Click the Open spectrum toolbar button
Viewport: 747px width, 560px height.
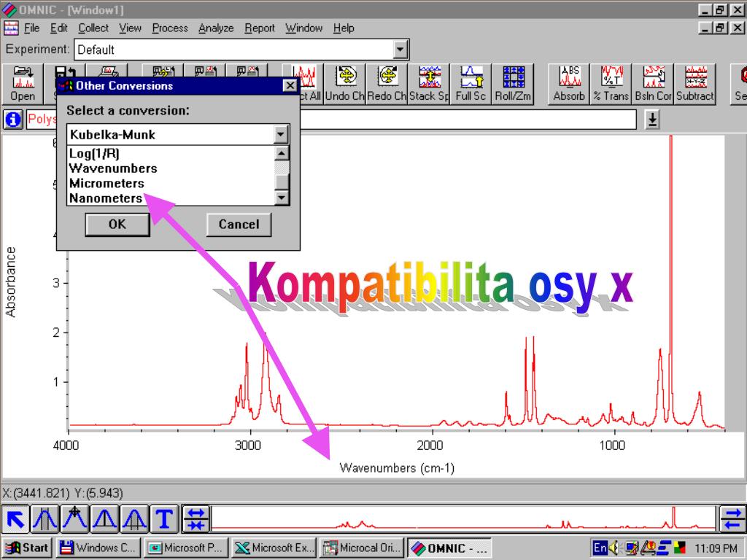click(23, 84)
